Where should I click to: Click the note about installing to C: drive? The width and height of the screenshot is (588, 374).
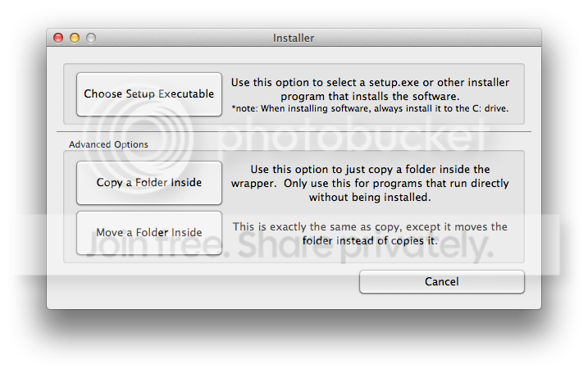[370, 109]
